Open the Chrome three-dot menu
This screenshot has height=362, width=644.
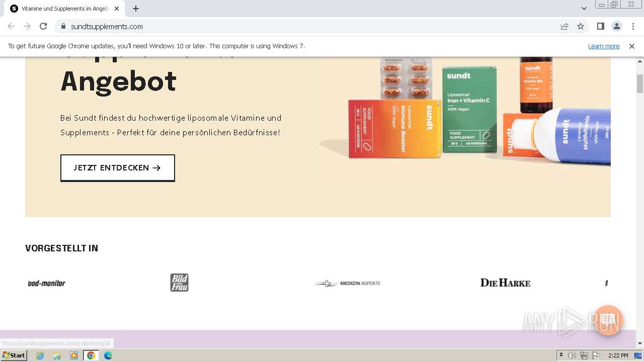point(632,26)
